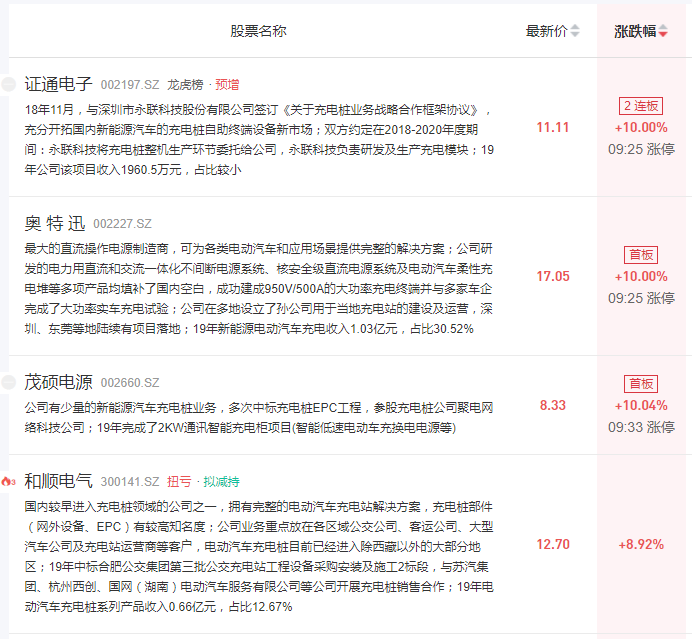Open the 证通电子 stock name link

58,84
